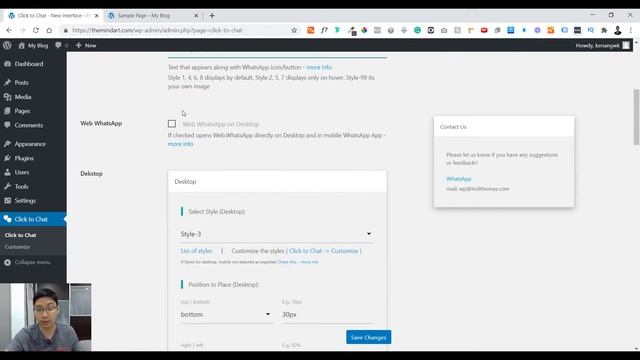
Task: Reload the current page
Action: point(36,30)
